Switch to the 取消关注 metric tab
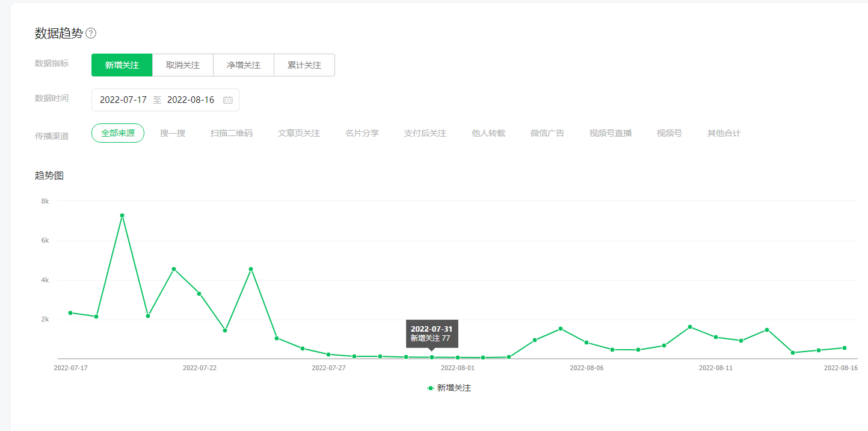 tap(183, 65)
